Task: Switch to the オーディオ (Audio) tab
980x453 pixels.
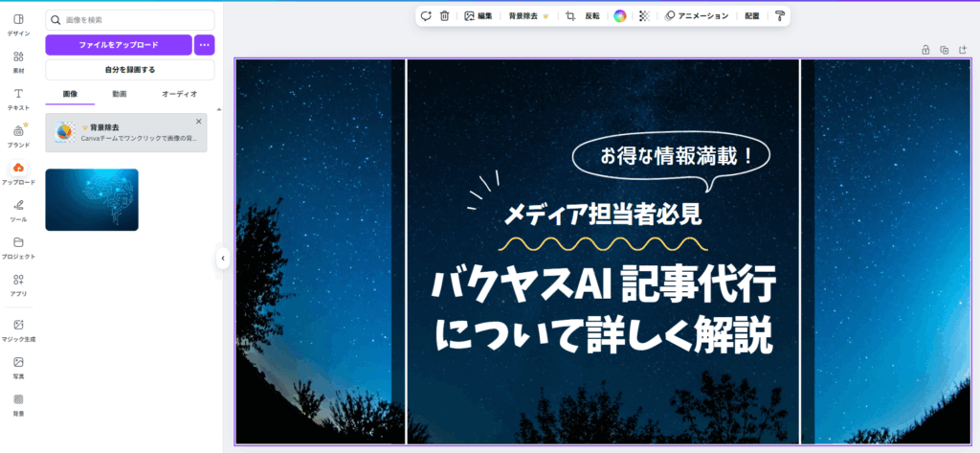Action: coord(179,94)
